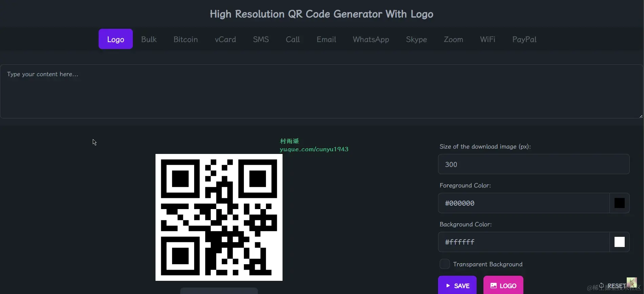Open the black foreground color swatch

coord(620,203)
